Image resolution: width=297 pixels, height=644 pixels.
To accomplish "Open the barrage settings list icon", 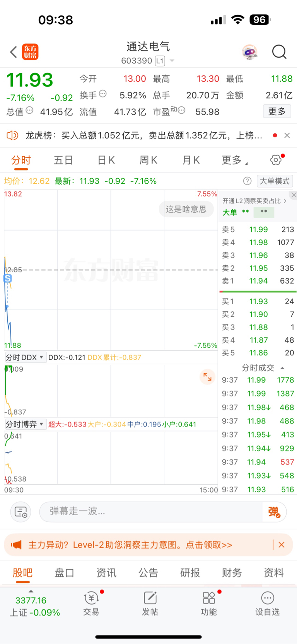I will [x=20, y=512].
